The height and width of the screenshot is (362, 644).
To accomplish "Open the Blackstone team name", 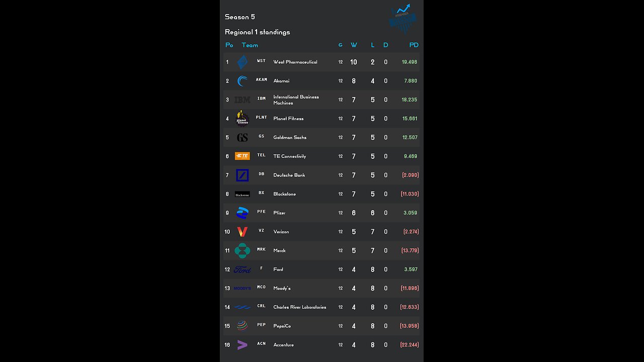I will pyautogui.click(x=284, y=194).
